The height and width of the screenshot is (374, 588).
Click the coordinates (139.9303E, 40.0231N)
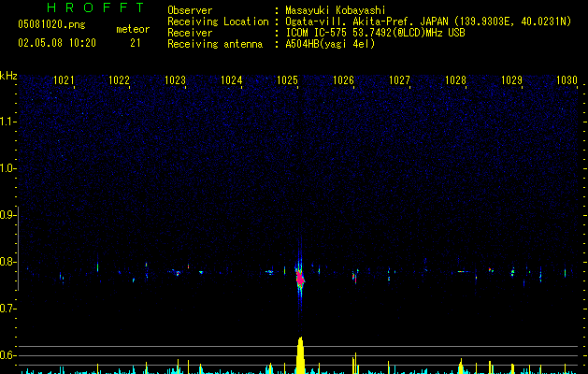point(512,22)
